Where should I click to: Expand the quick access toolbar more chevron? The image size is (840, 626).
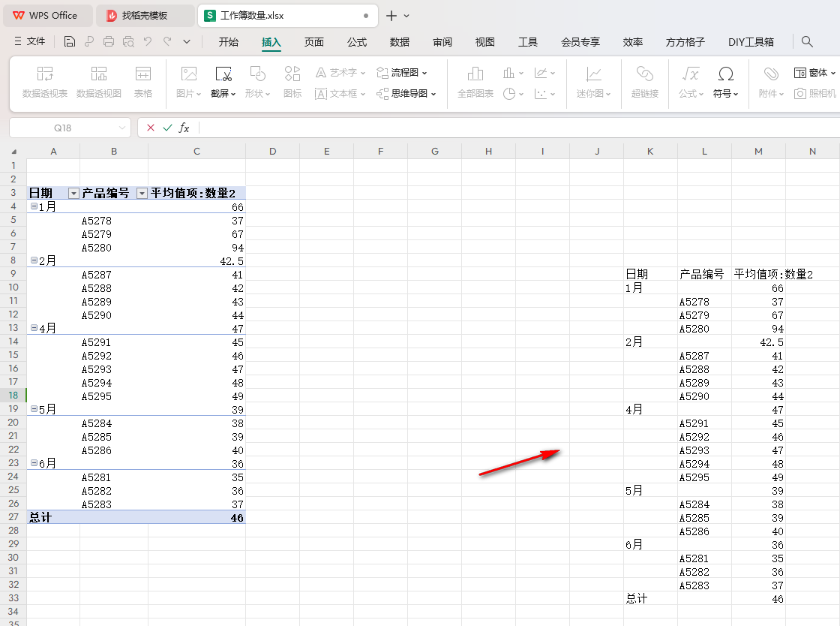tap(187, 41)
